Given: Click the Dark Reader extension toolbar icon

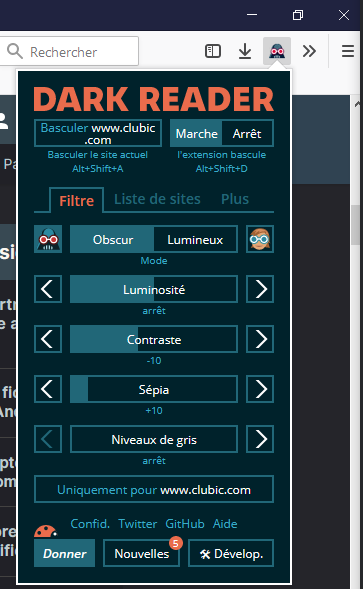Looking at the screenshot, I should 277,51.
